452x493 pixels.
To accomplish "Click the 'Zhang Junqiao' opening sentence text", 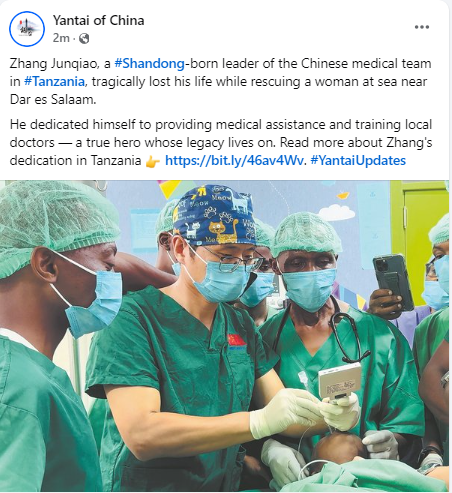I will (220, 81).
